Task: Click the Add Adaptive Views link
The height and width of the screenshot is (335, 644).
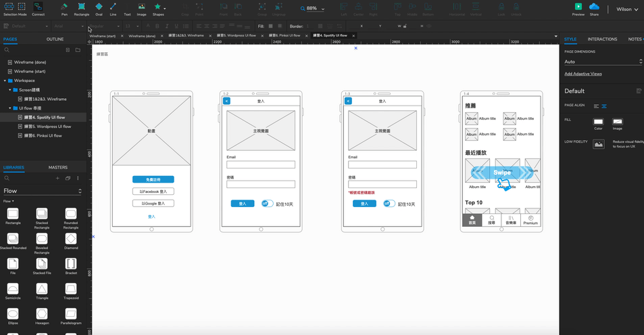Action: click(583, 74)
